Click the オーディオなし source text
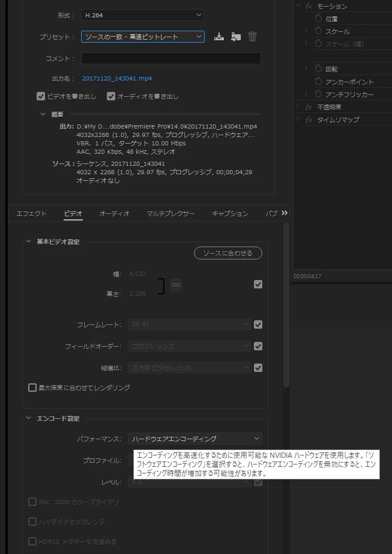This screenshot has height=554, width=392. 98,180
